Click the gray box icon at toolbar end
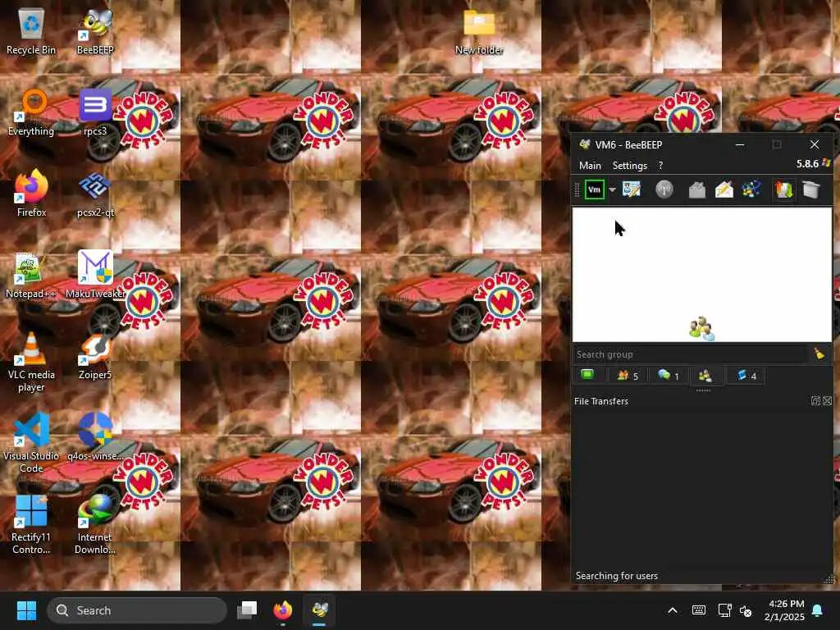This screenshot has height=630, width=840. point(811,189)
